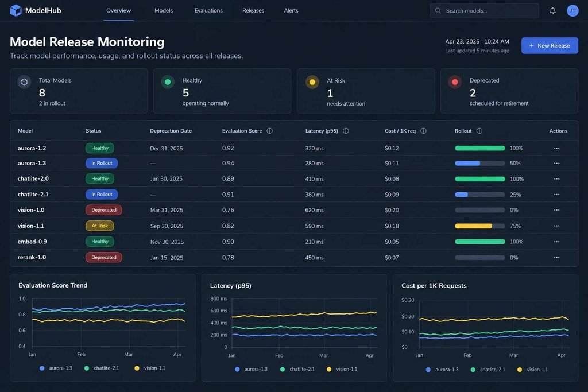Show info for Rollout column
This screenshot has height=392, width=588.
tap(479, 131)
